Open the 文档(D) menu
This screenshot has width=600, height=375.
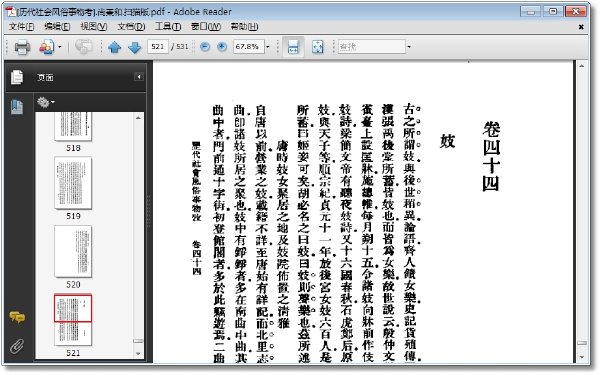click(131, 26)
